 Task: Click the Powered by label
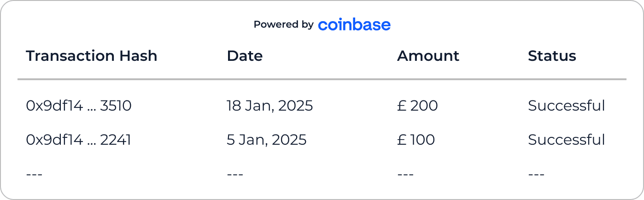click(x=284, y=24)
